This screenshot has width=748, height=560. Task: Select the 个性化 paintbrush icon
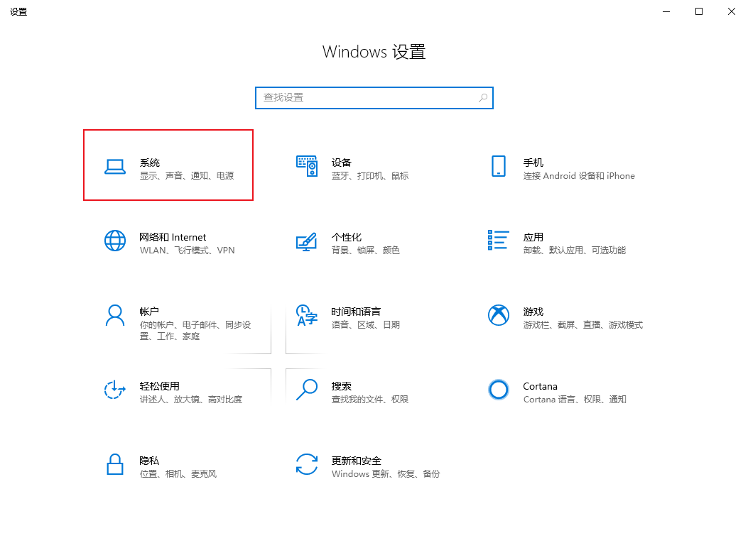pos(307,241)
